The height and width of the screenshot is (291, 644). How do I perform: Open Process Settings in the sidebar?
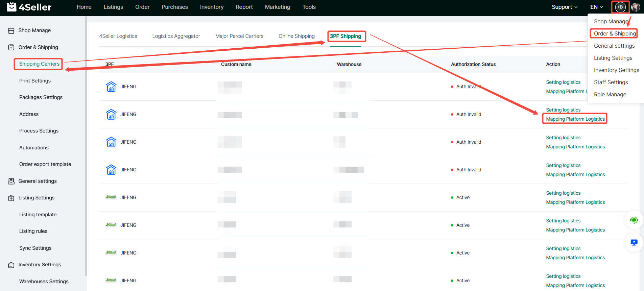pyautogui.click(x=39, y=131)
